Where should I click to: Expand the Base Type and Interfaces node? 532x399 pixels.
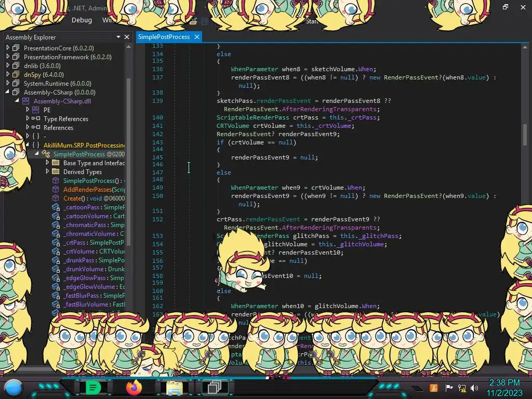[x=47, y=163]
